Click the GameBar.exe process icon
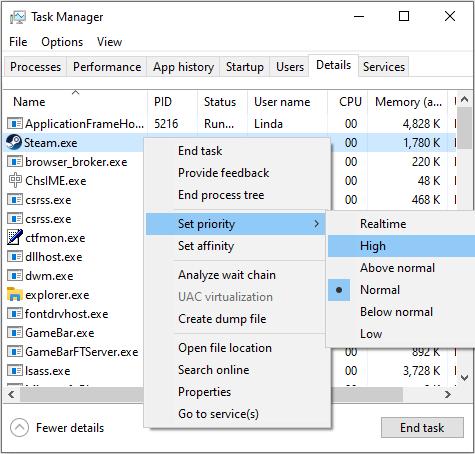This screenshot has height=454, width=475. coord(15,333)
